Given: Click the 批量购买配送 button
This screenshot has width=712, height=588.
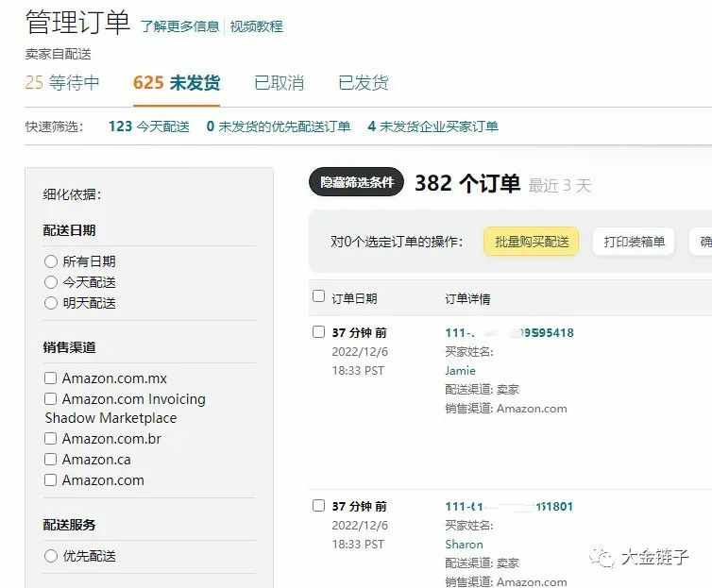Looking at the screenshot, I should 532,242.
